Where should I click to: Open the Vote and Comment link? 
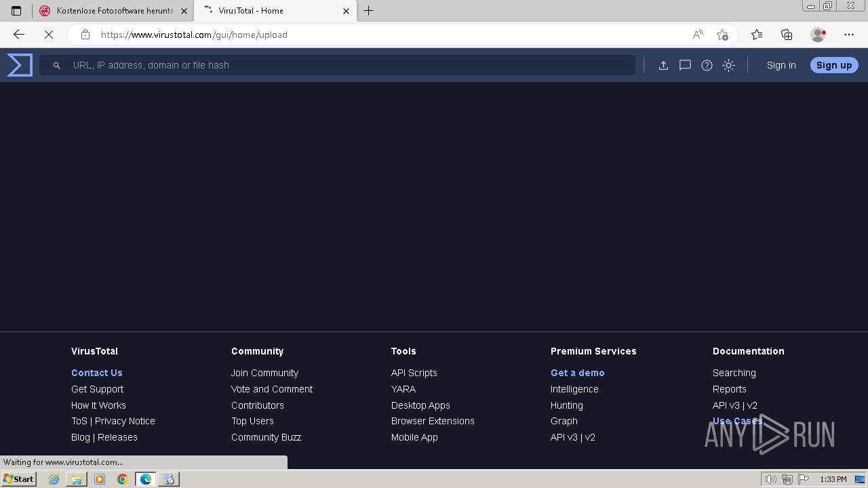click(x=272, y=389)
